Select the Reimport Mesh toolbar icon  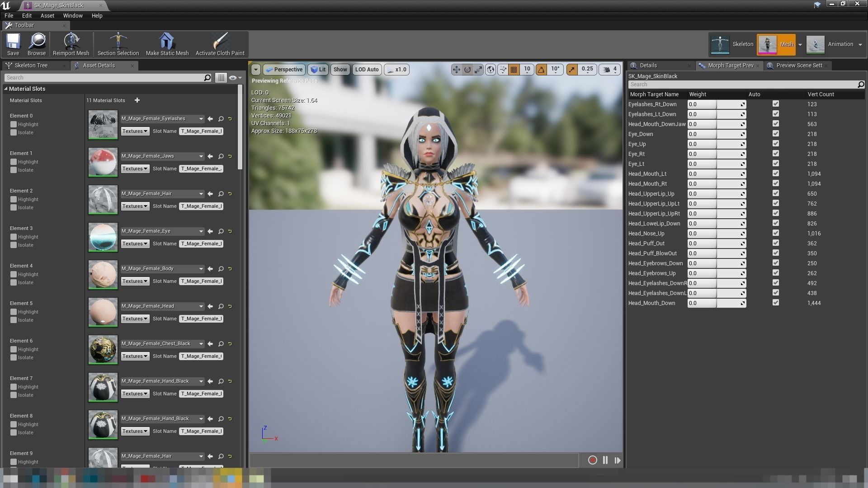(71, 43)
